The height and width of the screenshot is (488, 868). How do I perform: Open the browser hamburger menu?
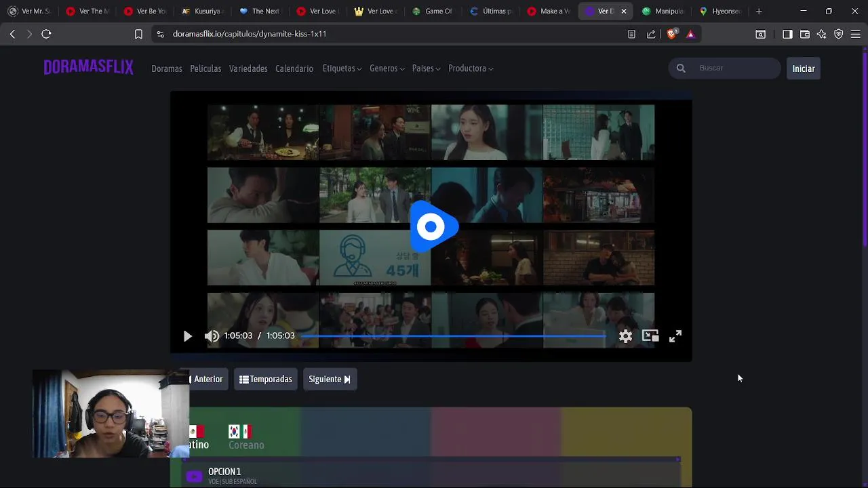[856, 34]
